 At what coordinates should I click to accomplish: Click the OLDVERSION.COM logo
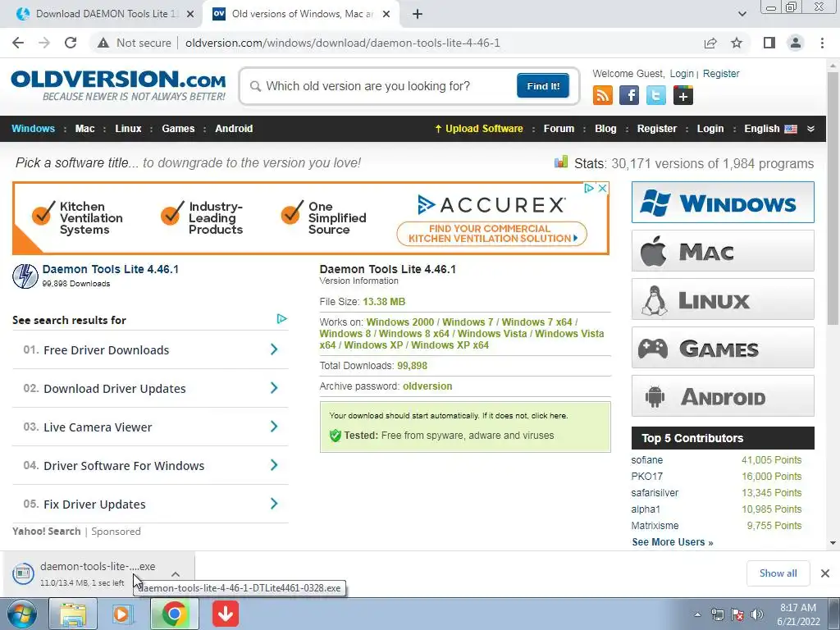pyautogui.click(x=118, y=85)
